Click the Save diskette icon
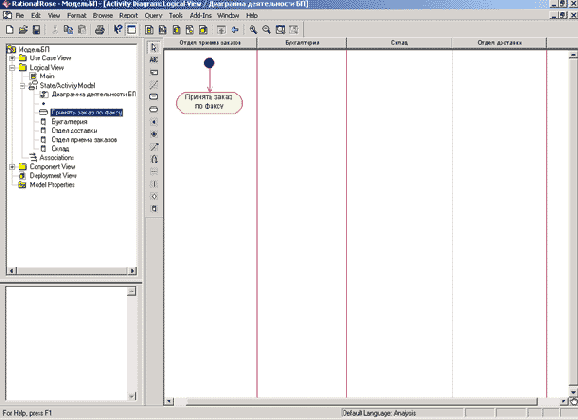Viewport: 578px width, 420px height. click(36, 30)
